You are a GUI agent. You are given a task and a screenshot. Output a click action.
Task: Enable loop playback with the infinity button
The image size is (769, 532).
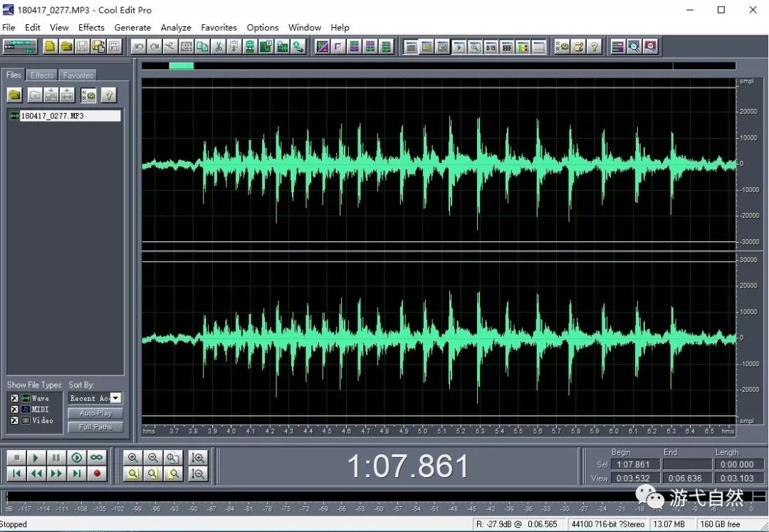97,458
